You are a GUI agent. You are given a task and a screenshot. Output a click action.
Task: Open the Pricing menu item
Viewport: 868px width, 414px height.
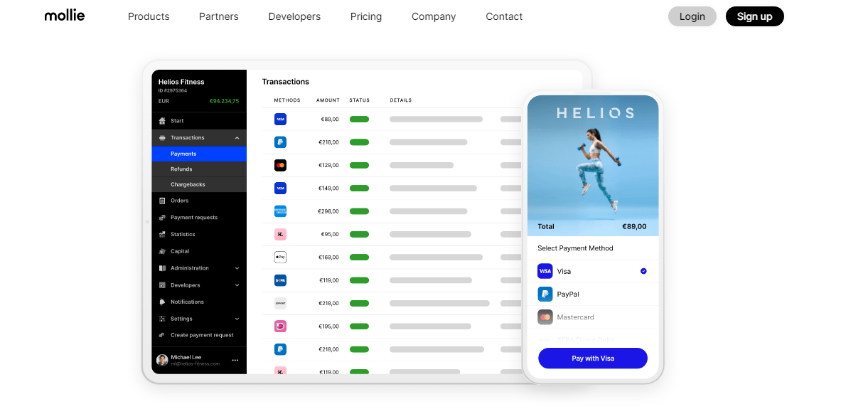coord(366,16)
